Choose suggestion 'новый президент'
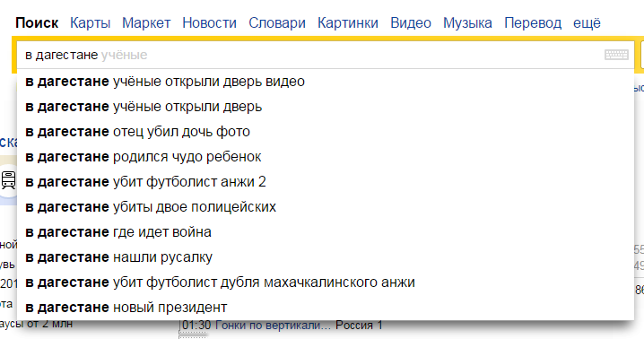 coord(326,308)
